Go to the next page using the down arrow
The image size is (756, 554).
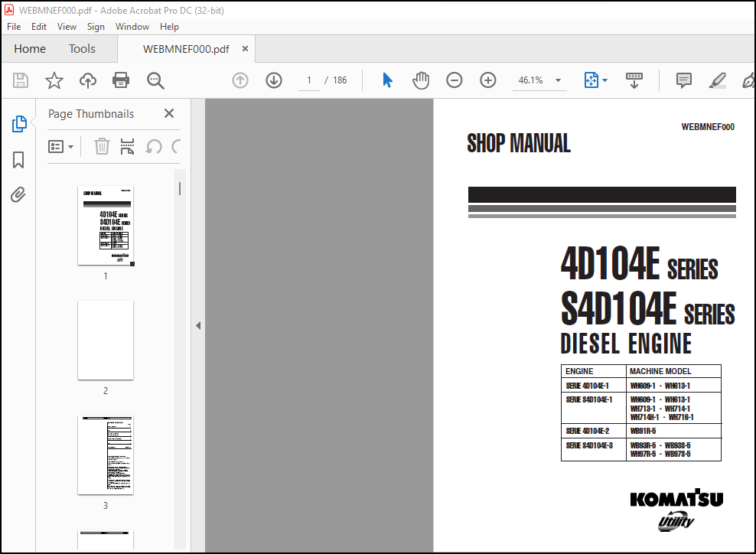pyautogui.click(x=274, y=80)
